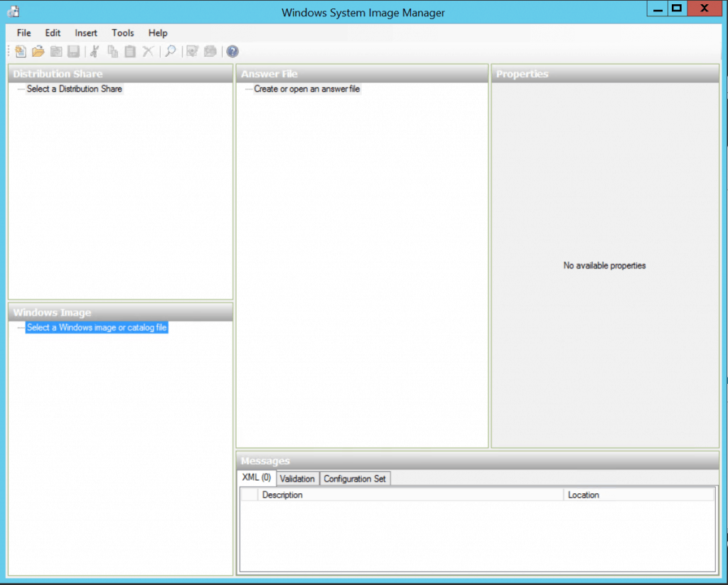Viewport: 728px width, 585px height.
Task: Select 'Select a Windows image or catalog file'
Action: pyautogui.click(x=97, y=327)
